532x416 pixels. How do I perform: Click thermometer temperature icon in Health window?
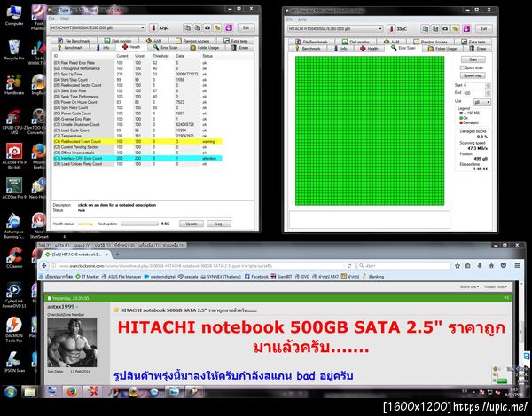pos(153,27)
